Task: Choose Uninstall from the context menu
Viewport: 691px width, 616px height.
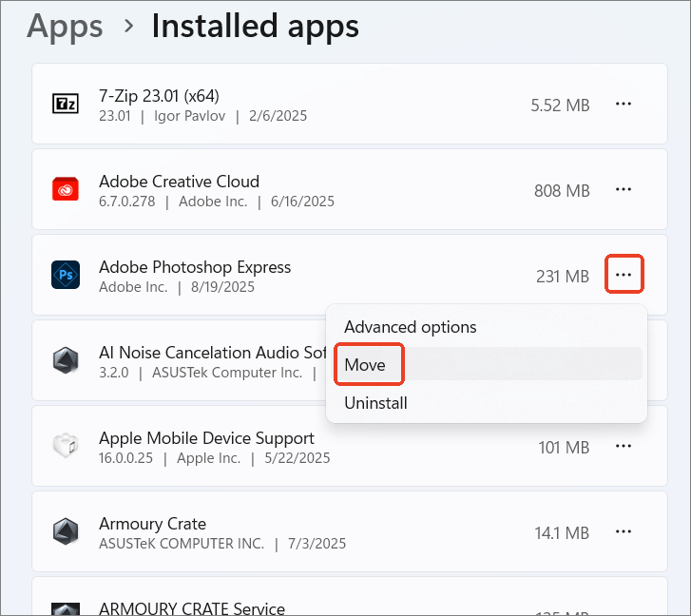Action: click(375, 403)
